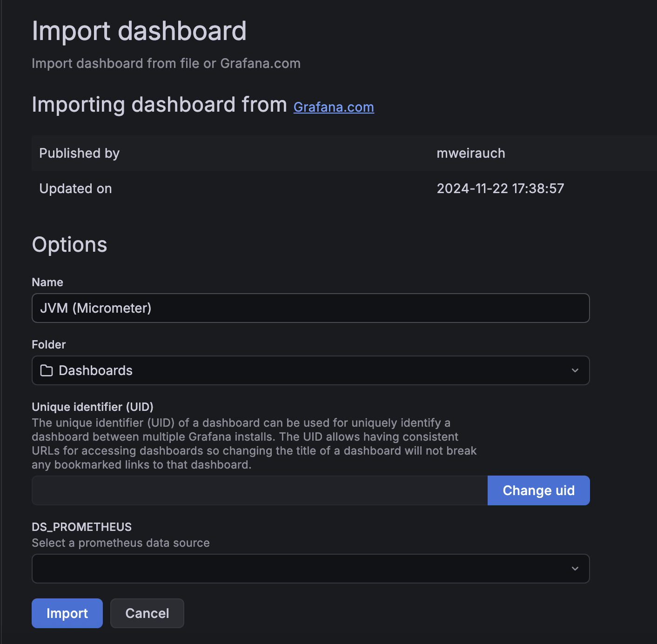Click the 'Select a prometheus data source' text
Viewport: 657px width, 644px height.
121,543
